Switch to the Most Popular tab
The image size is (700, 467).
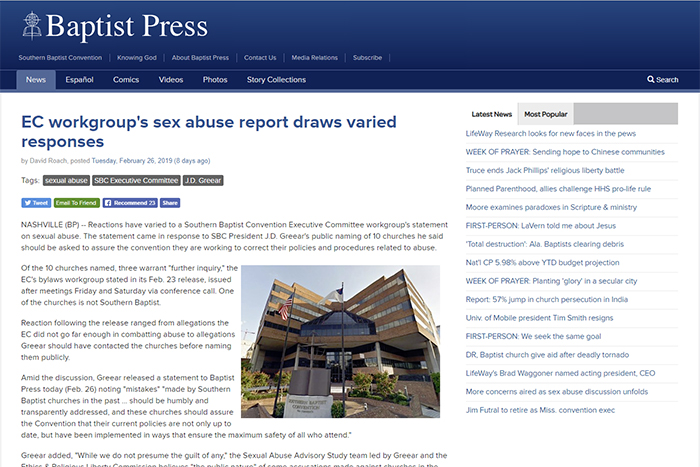click(x=546, y=114)
